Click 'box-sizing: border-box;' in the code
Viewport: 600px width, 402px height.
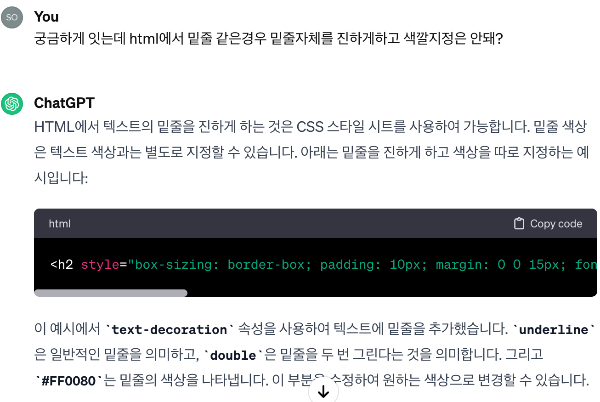pos(223,264)
